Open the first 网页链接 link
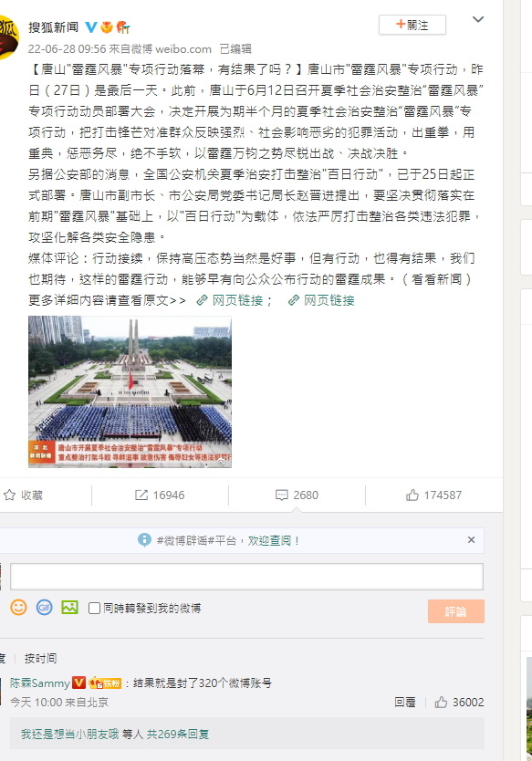The height and width of the screenshot is (761, 532). pyautogui.click(x=230, y=300)
